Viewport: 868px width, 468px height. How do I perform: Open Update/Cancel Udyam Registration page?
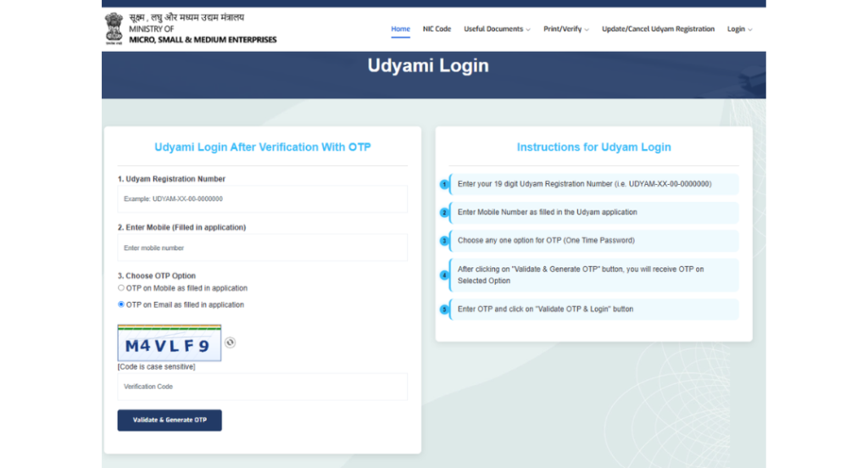point(658,29)
